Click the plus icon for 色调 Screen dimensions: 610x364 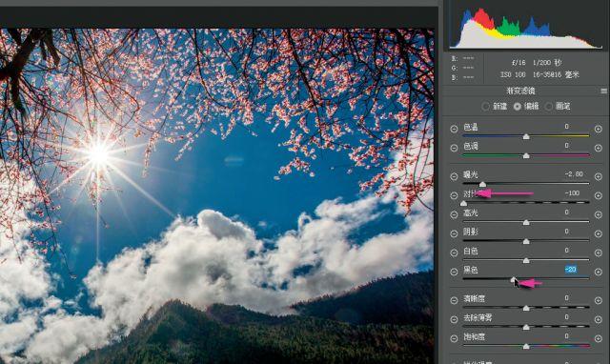pos(599,148)
